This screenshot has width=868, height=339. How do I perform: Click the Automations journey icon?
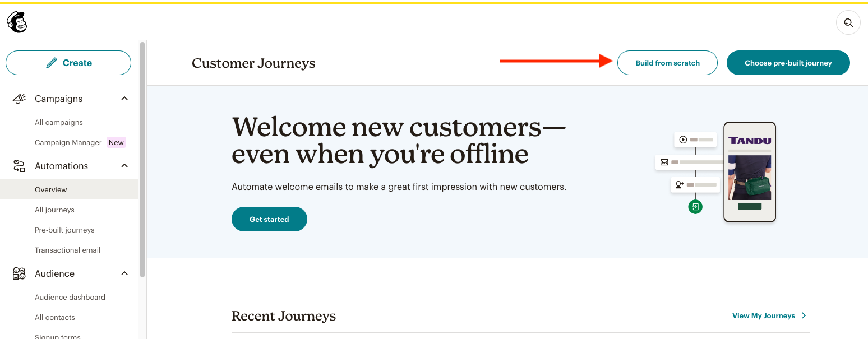coord(19,166)
